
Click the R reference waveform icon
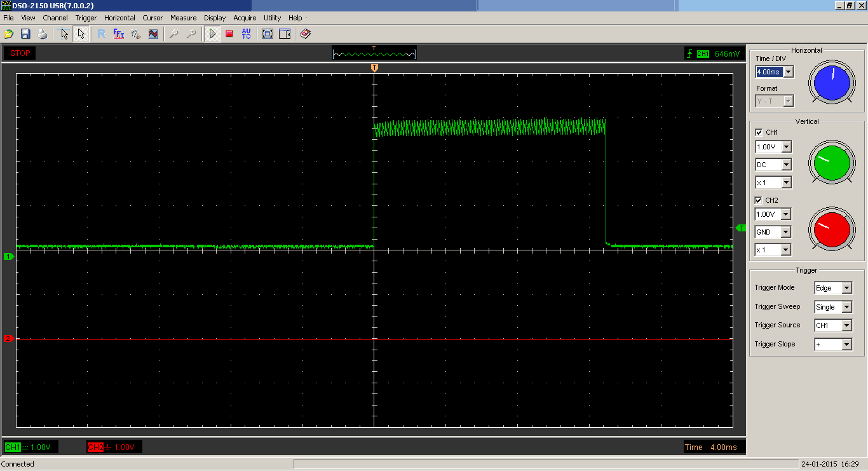coord(102,34)
